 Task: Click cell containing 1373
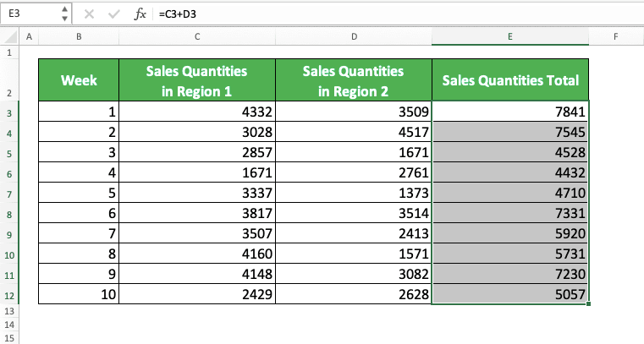[x=354, y=193]
